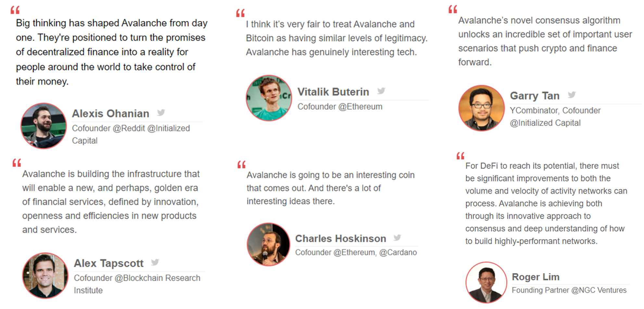This screenshot has width=644, height=309.
Task: Click Alexis Ohanian's profile photo
Action: coord(44,126)
